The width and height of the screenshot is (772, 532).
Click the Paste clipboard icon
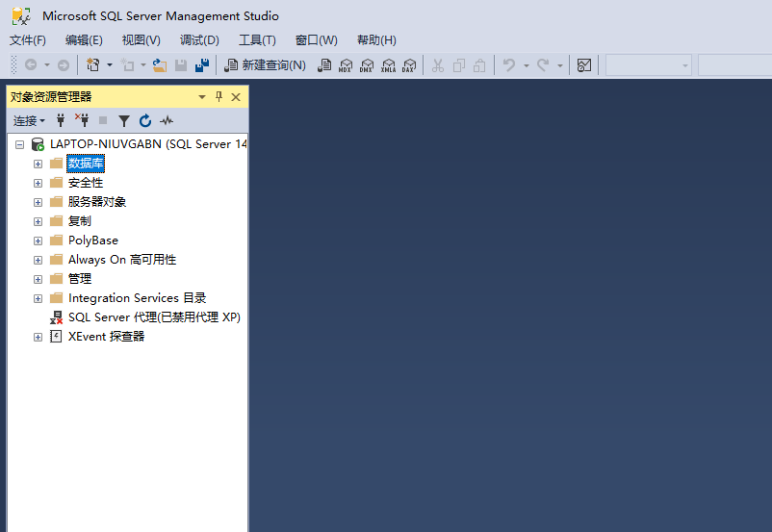[479, 65]
